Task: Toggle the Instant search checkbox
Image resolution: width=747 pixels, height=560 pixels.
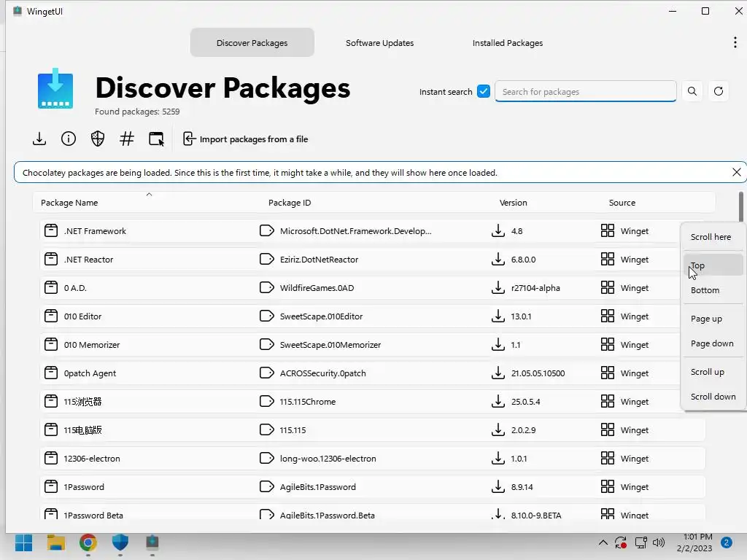Action: pos(483,91)
